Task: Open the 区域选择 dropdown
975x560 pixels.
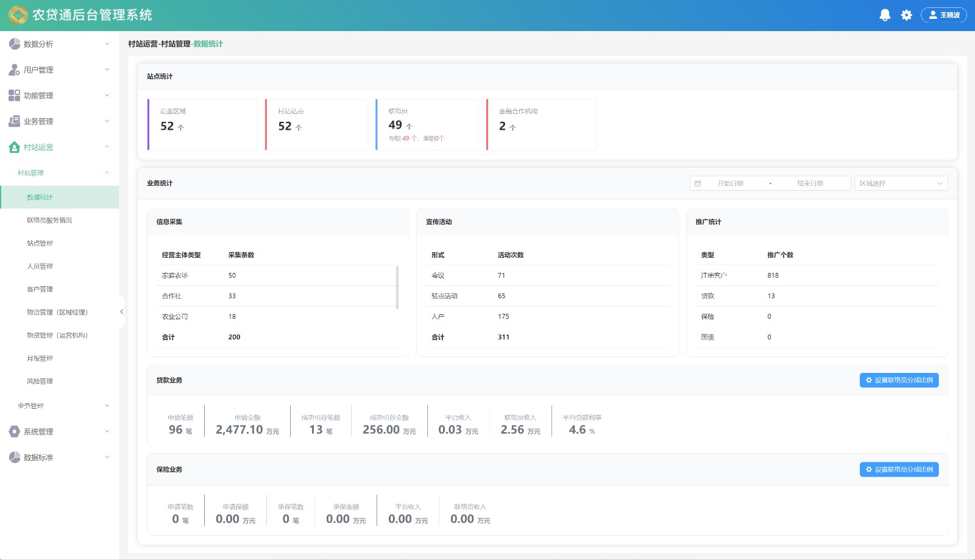Action: pos(901,183)
